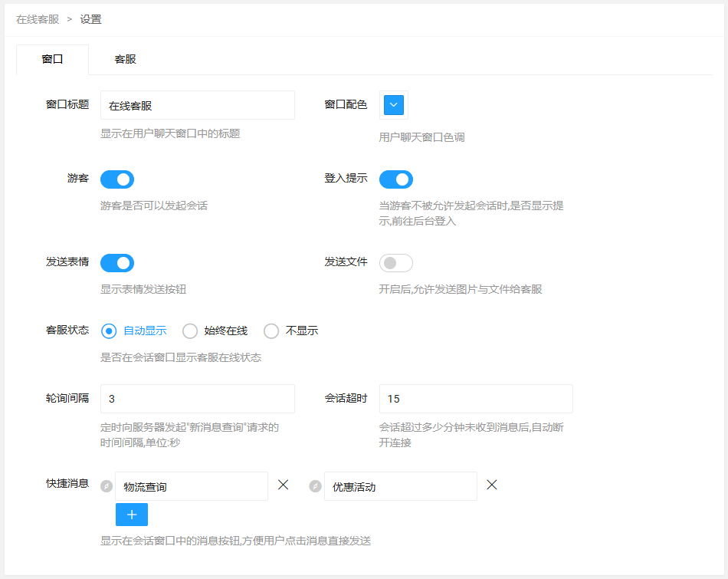Viewport: 728px width, 579px height.
Task: Click the drag handle icon beside 优惠活动
Action: (315, 486)
